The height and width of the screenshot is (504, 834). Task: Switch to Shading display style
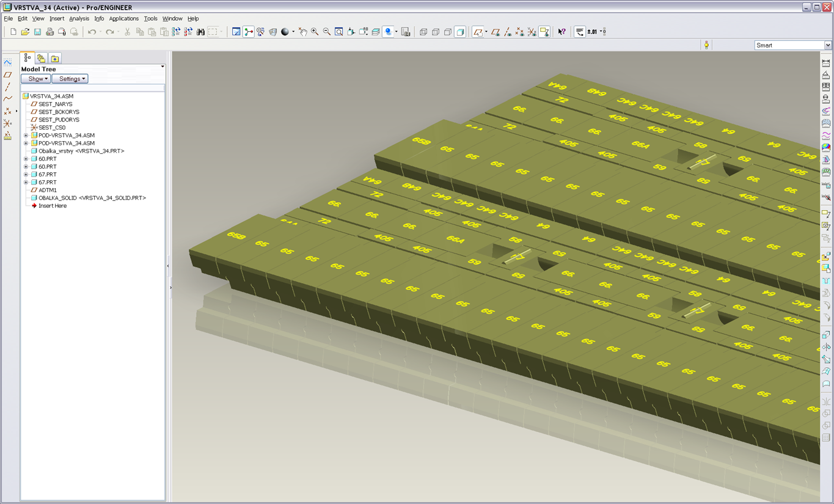point(460,32)
